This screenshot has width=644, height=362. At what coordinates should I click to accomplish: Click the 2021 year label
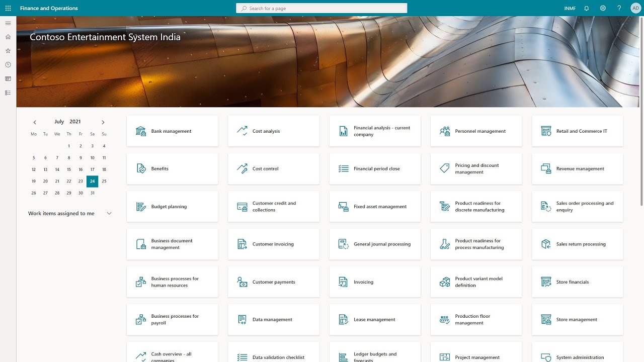click(75, 122)
